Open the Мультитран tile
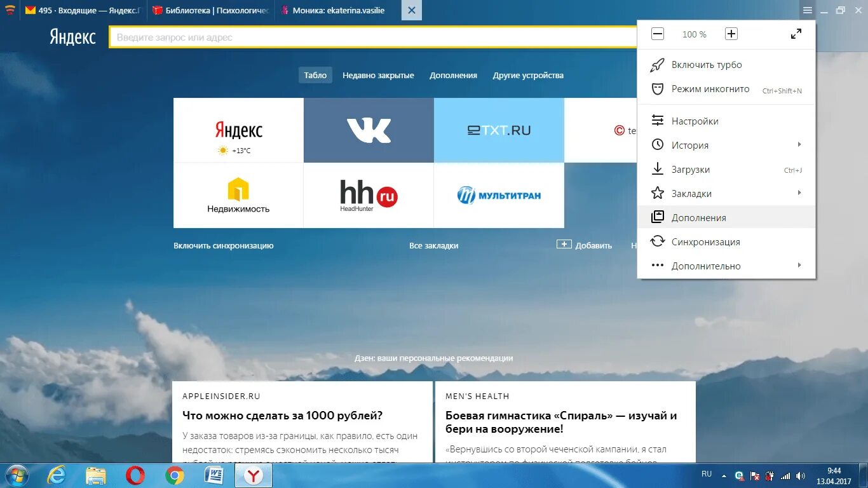The image size is (868, 488). tap(499, 195)
